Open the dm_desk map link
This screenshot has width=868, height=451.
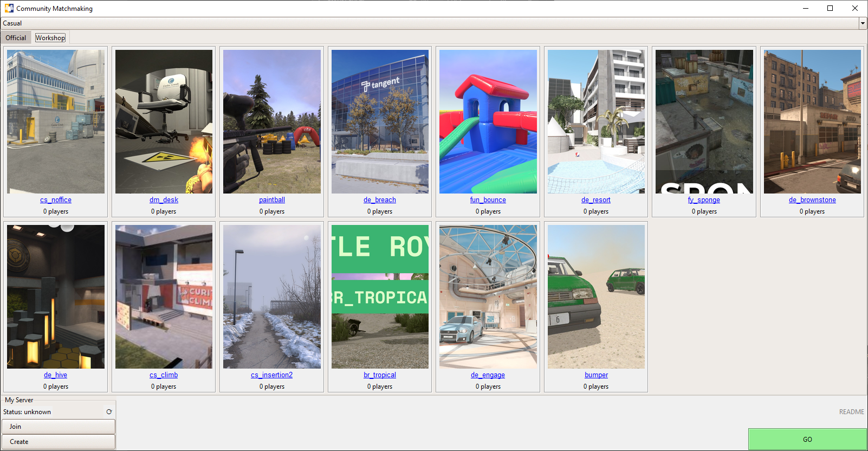pos(164,200)
